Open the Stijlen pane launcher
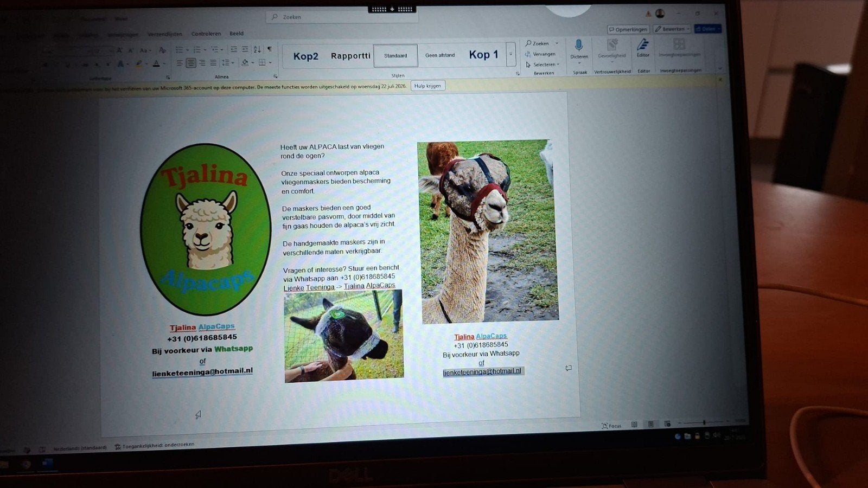The image size is (868, 488). click(x=518, y=73)
